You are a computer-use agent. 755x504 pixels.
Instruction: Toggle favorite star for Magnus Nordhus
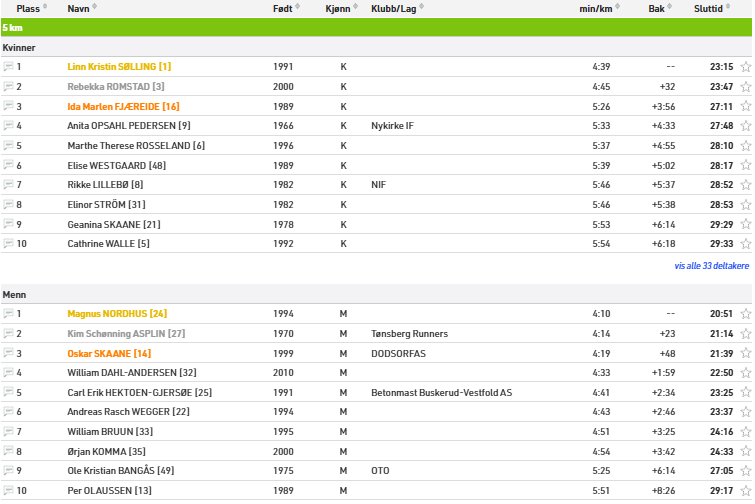[x=746, y=314]
